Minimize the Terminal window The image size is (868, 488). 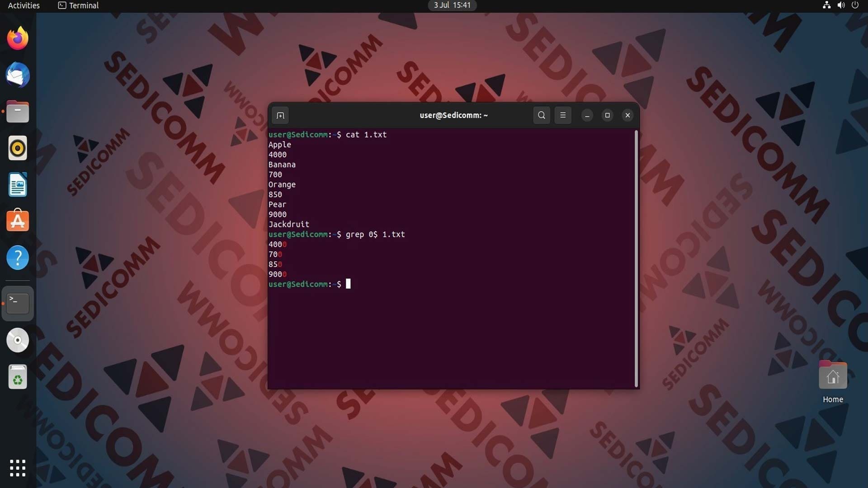tap(587, 115)
